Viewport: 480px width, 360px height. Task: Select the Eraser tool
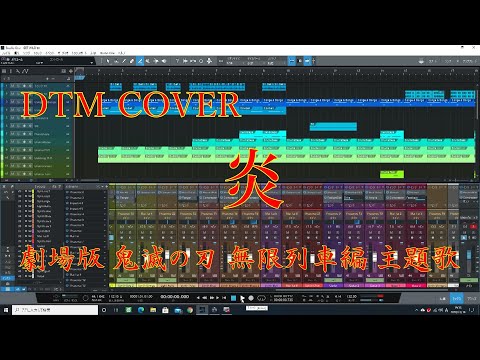click(132, 61)
